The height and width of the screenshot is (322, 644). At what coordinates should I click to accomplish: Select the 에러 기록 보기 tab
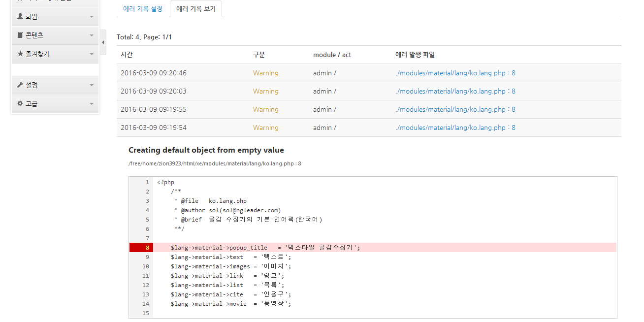(195, 9)
